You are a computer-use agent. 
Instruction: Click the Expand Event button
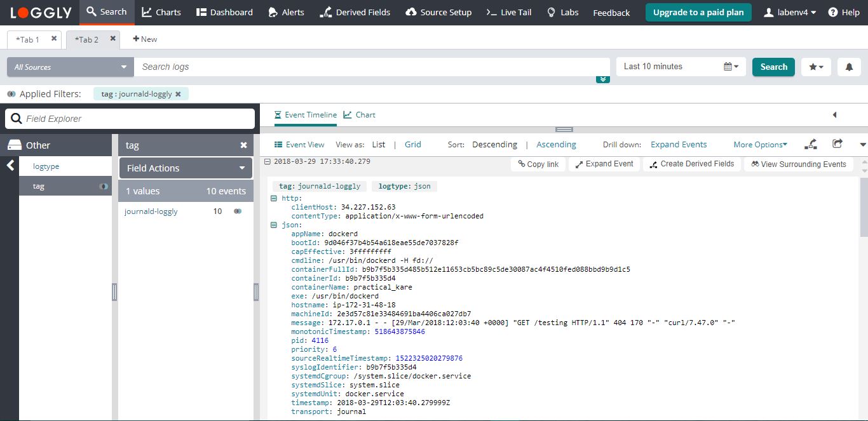coord(604,164)
